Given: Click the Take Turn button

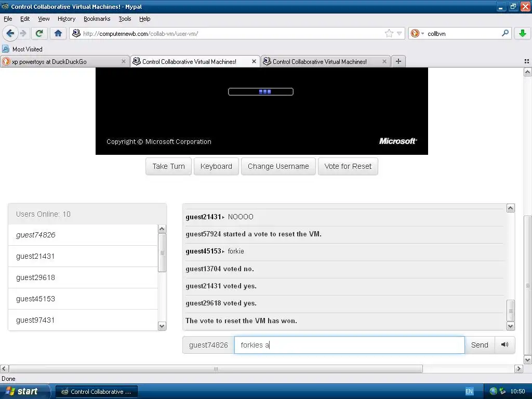Looking at the screenshot, I should tap(169, 166).
